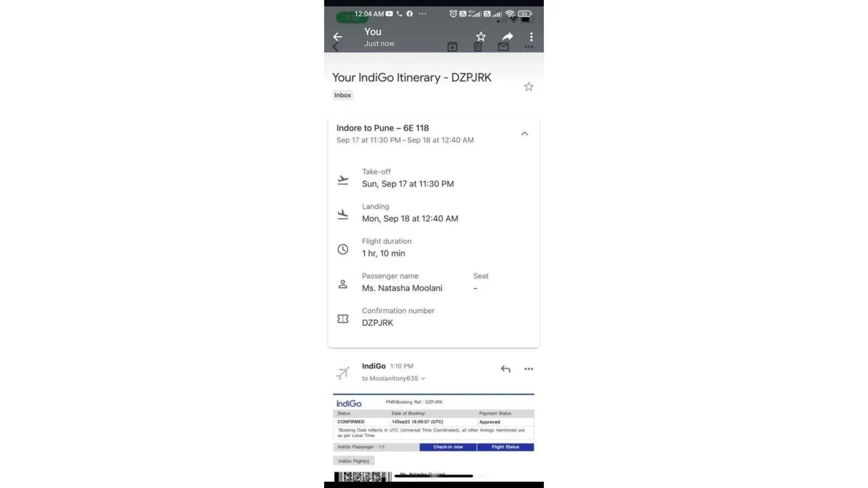This screenshot has width=868, height=488.
Task: Click the Flight Status button
Action: coord(505,447)
